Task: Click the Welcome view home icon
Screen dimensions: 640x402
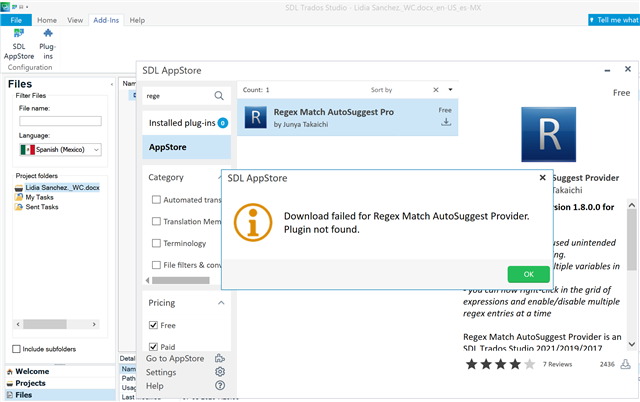Action: click(10, 372)
